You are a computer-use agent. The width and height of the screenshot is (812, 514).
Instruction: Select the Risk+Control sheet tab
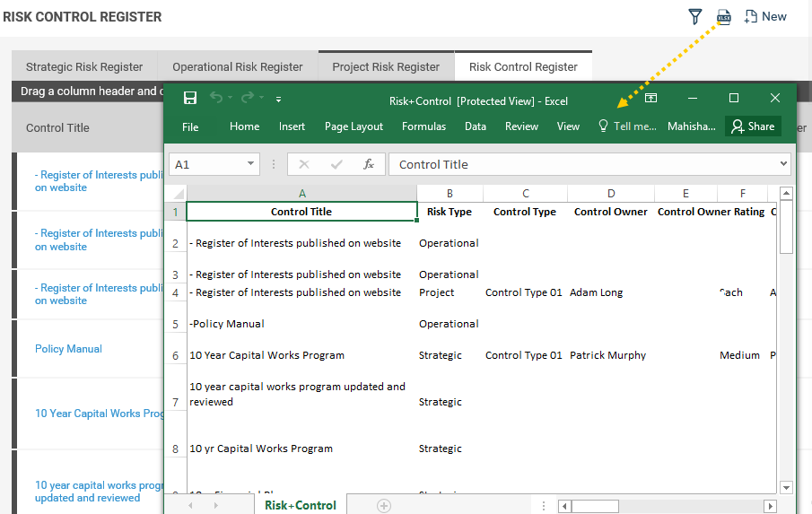[301, 505]
